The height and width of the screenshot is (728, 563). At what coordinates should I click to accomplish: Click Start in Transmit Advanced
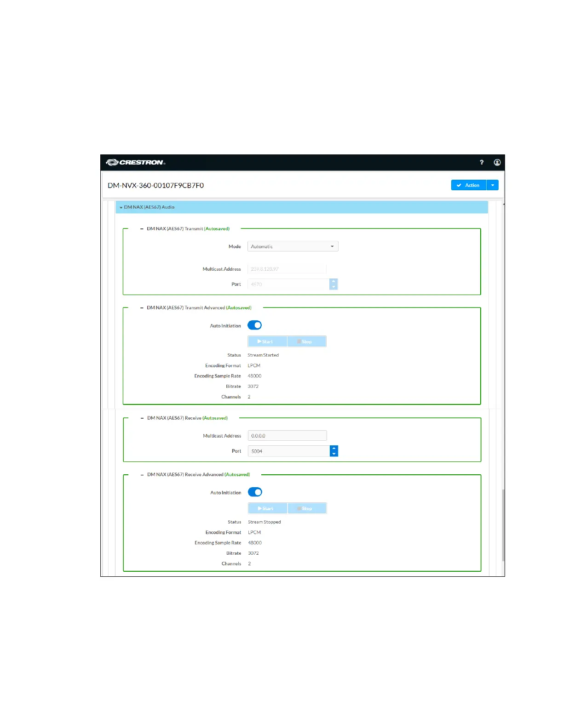pyautogui.click(x=267, y=341)
